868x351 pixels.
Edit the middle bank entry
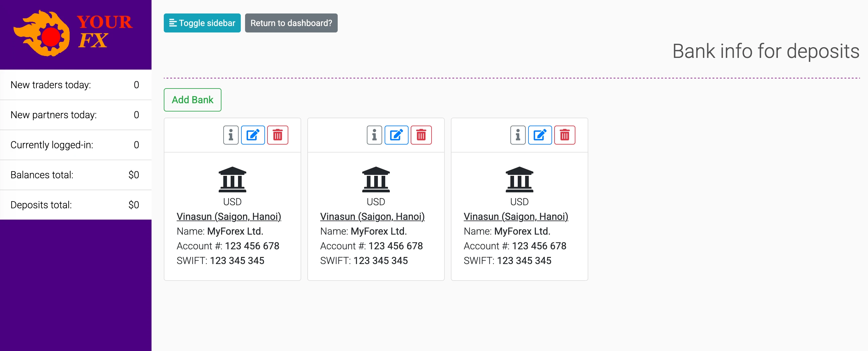(x=396, y=135)
